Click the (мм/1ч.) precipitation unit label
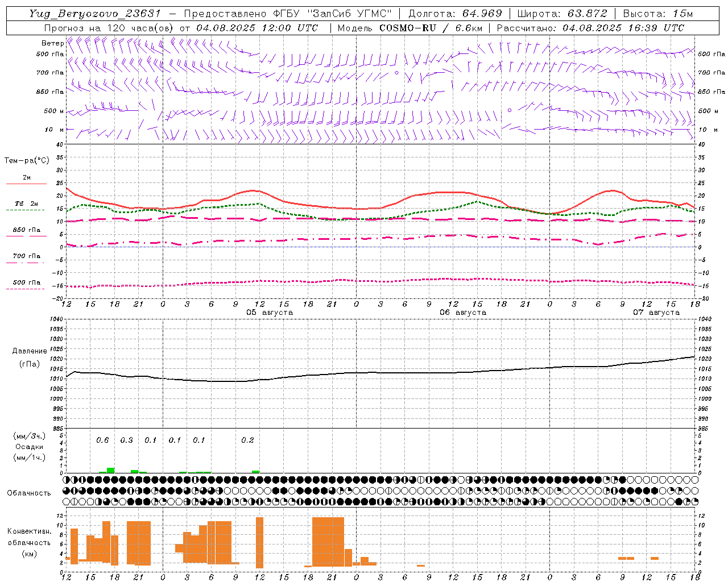The height and width of the screenshot is (582, 728). coord(29,458)
